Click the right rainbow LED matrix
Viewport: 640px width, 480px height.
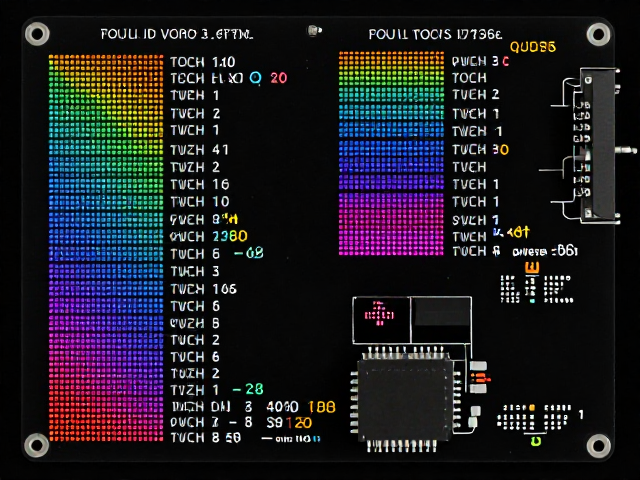coord(391,154)
